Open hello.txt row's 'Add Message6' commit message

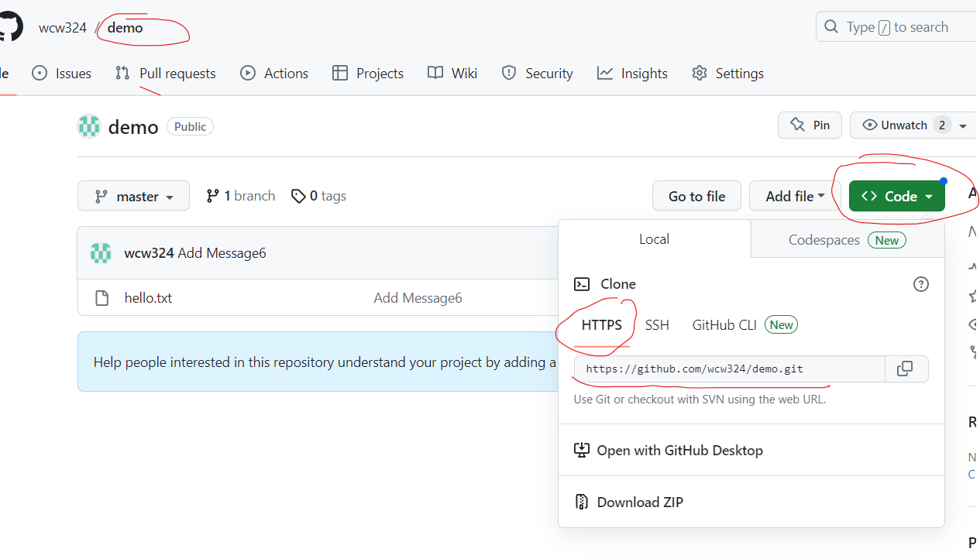point(418,298)
